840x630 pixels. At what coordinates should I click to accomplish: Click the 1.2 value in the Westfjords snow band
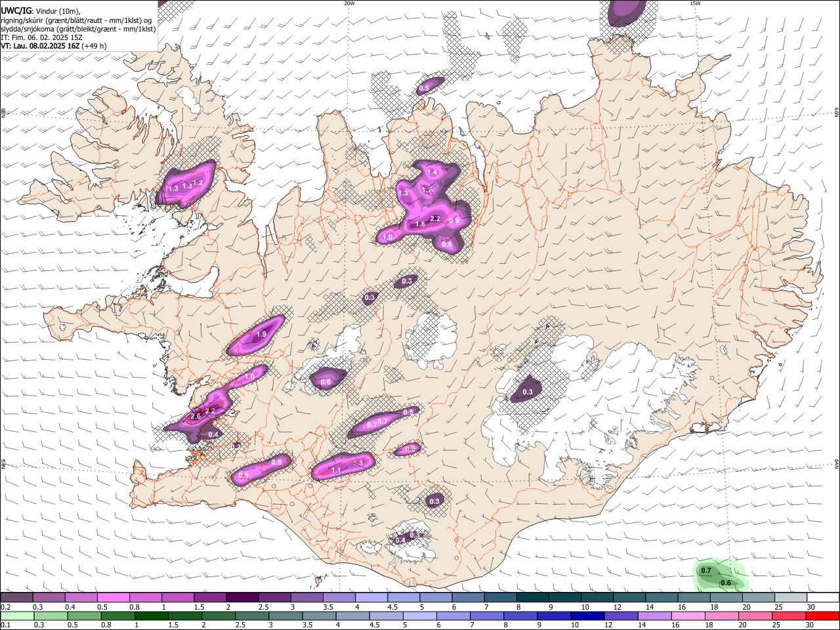(198, 183)
